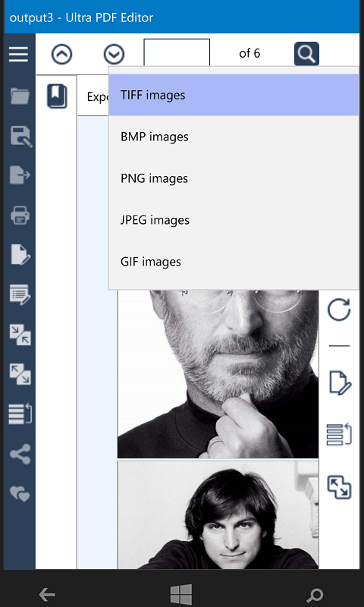Click the open folder icon
The height and width of the screenshot is (607, 364).
(20, 96)
